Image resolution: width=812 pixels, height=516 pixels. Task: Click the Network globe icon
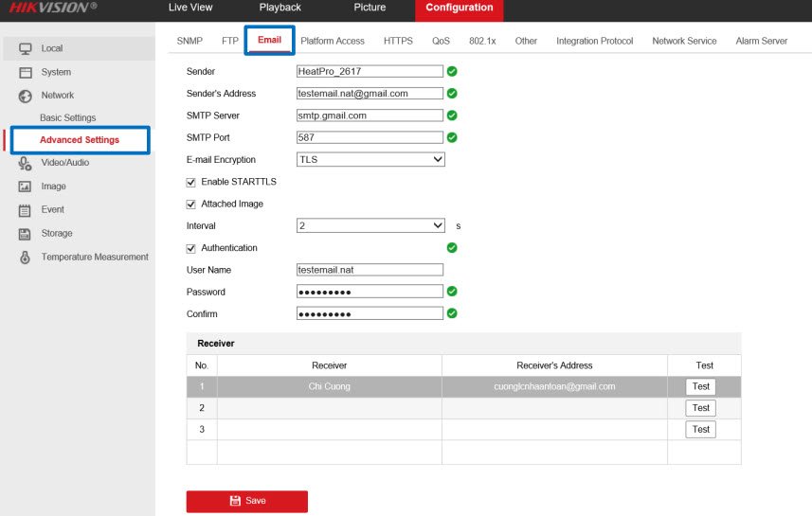tap(26, 96)
